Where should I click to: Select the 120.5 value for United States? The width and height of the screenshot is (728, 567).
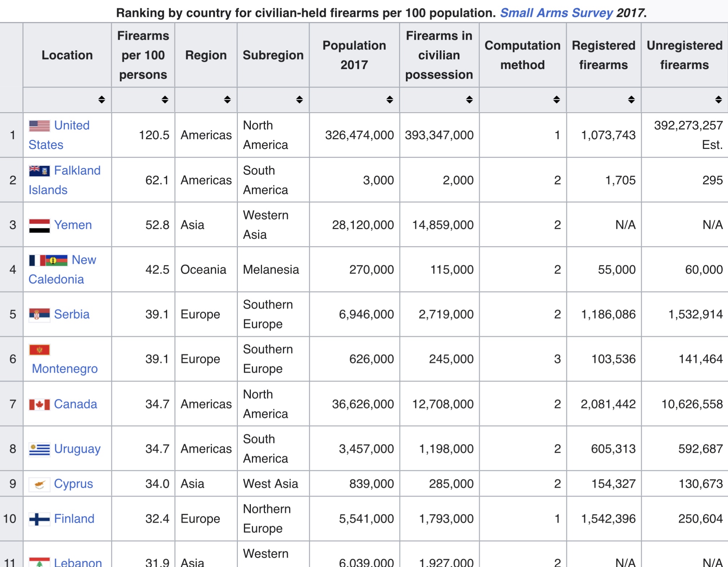[143, 135]
